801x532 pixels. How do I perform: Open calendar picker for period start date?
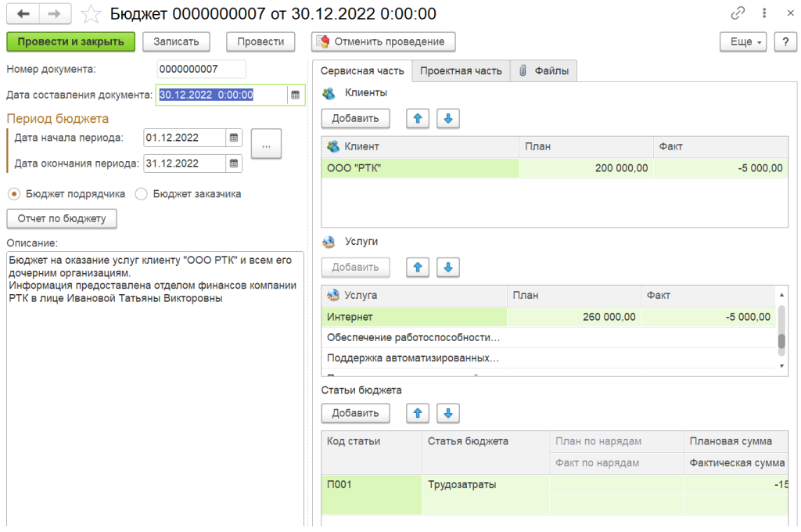[233, 138]
